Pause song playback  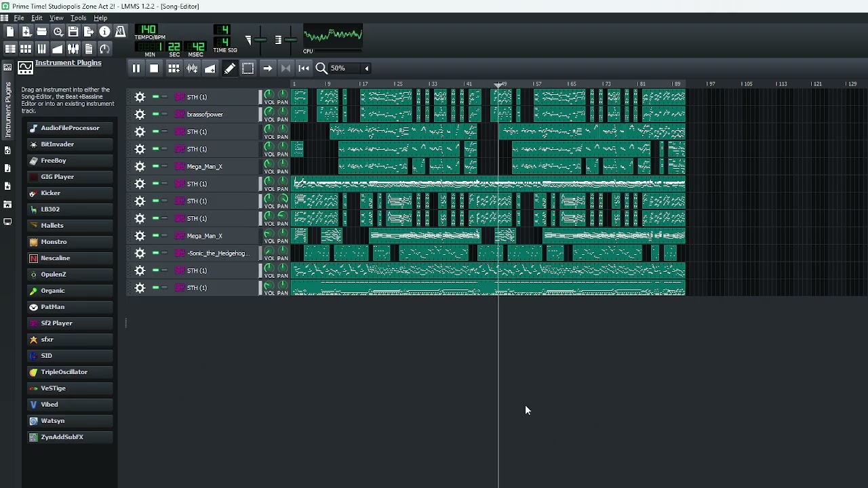tap(136, 68)
